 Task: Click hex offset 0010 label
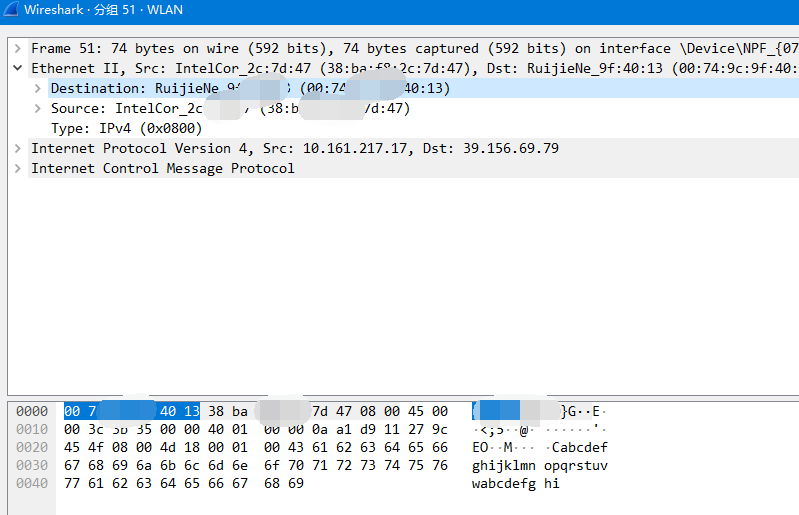[32, 429]
